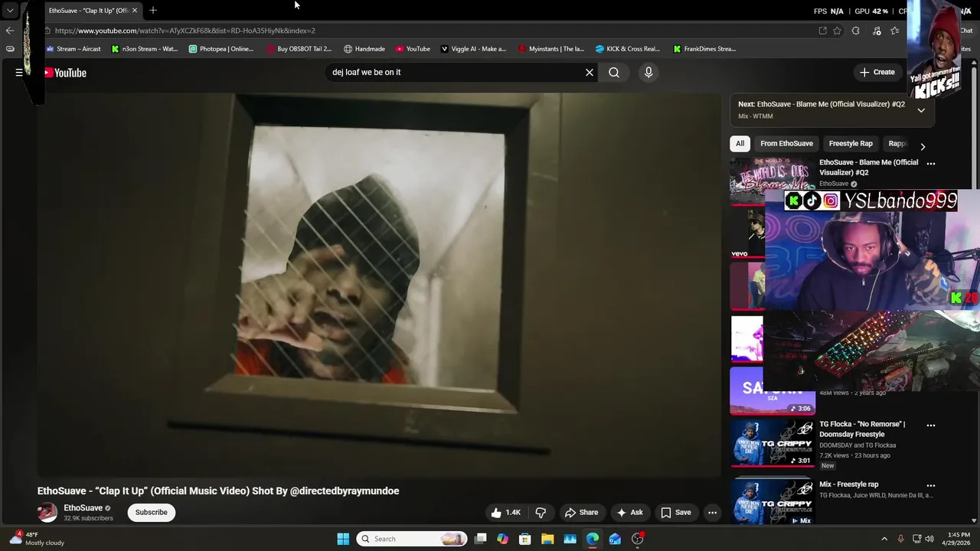This screenshot has height=551, width=980.
Task: Open EthoSuave channel avatar
Action: point(47,512)
